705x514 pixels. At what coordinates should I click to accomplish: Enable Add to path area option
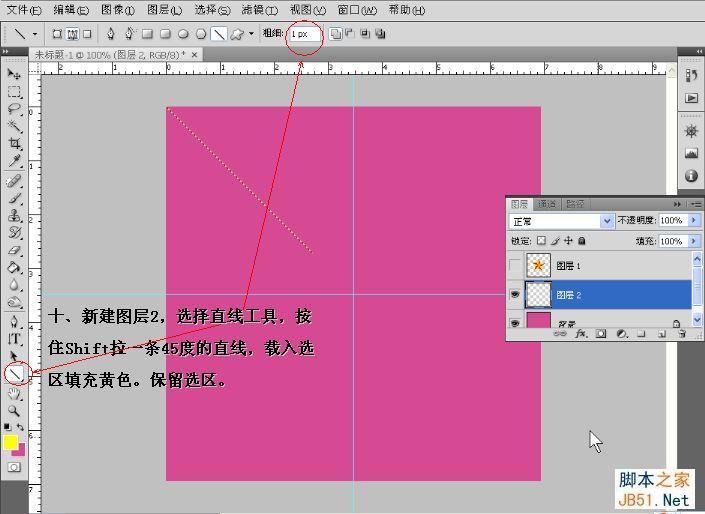click(x=335, y=34)
